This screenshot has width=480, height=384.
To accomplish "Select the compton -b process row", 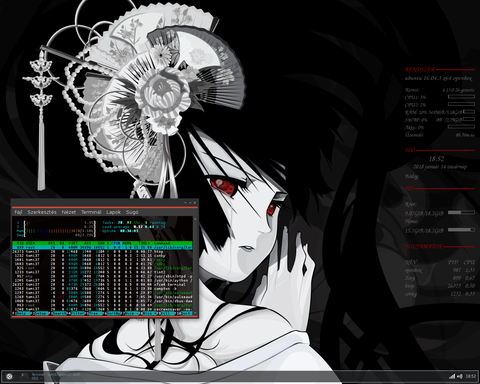I will pyautogui.click(x=102, y=289).
